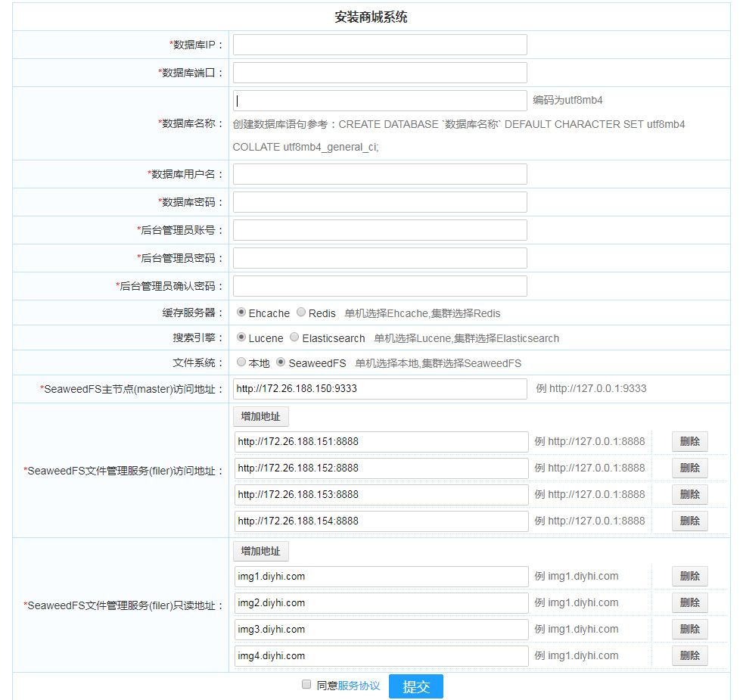This screenshot has width=743, height=700.
Task: Choose SeaweedFS file system radio
Action: [x=281, y=362]
